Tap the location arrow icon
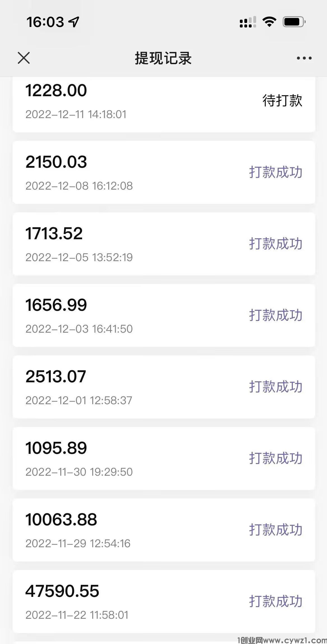 click(74, 22)
